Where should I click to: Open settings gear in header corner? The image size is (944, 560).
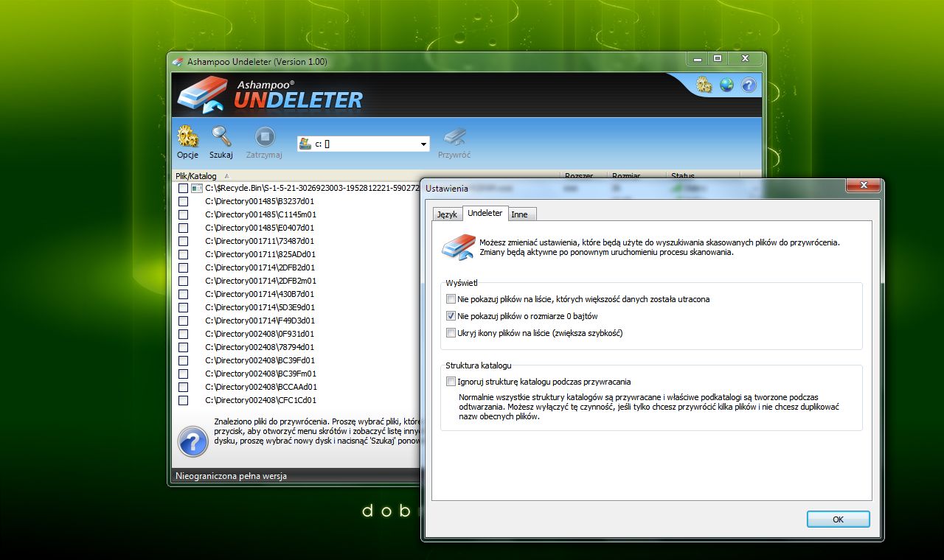(x=704, y=85)
